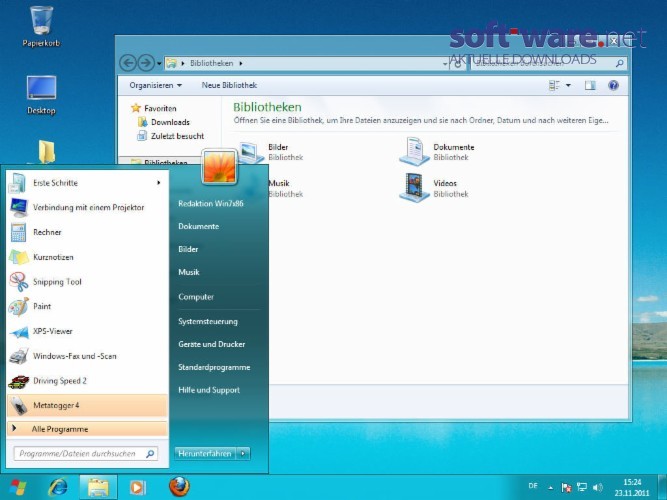
Task: Click the Explorer view mode icon
Action: [554, 86]
